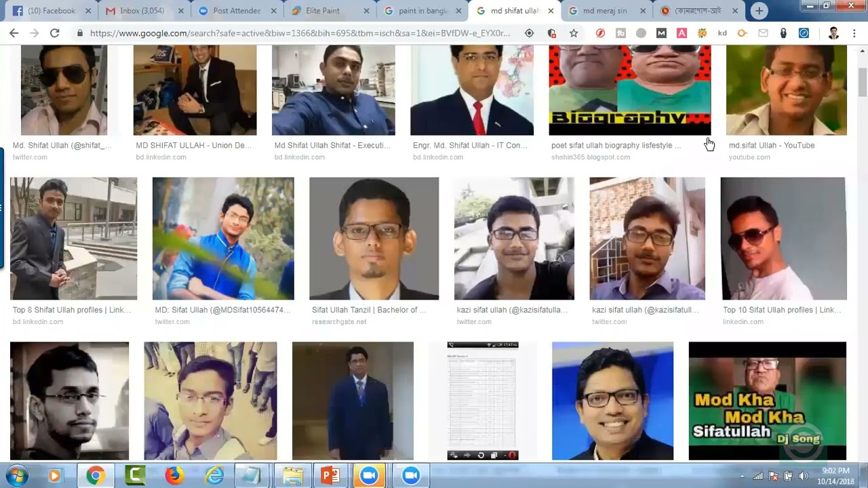
Task: Open the 'Sifat Ullah Tanzil' researchgate result image
Action: [x=374, y=239]
